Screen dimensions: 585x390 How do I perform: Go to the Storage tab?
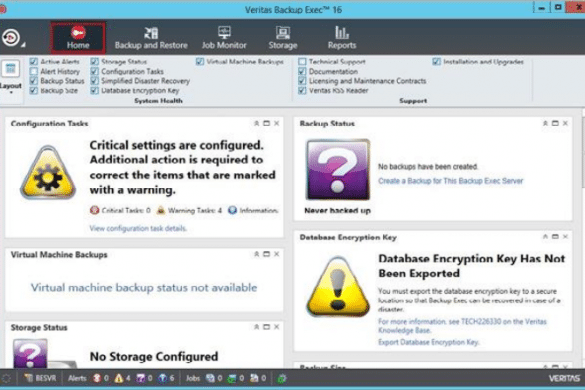click(x=283, y=38)
